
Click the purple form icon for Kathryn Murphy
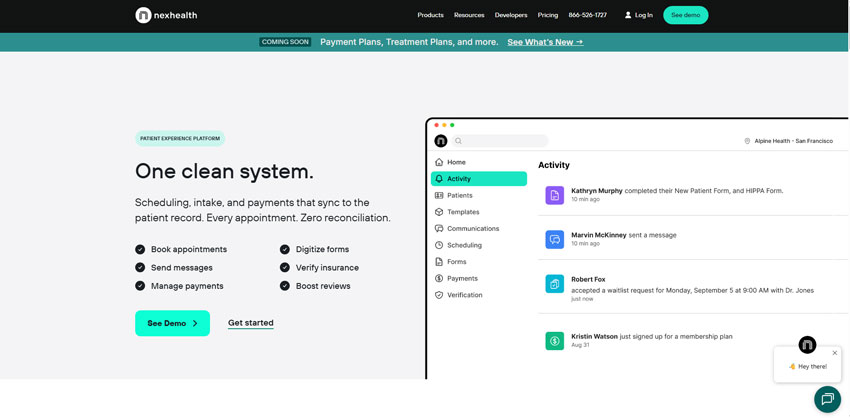(555, 195)
